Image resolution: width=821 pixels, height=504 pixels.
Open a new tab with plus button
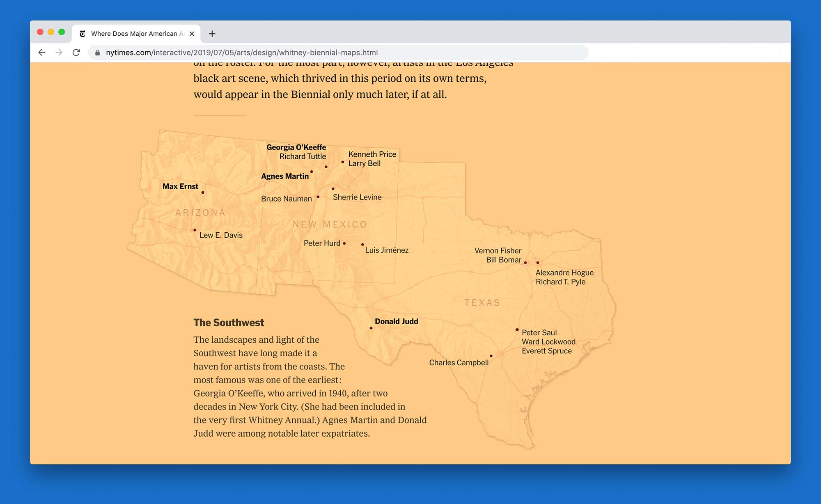212,34
